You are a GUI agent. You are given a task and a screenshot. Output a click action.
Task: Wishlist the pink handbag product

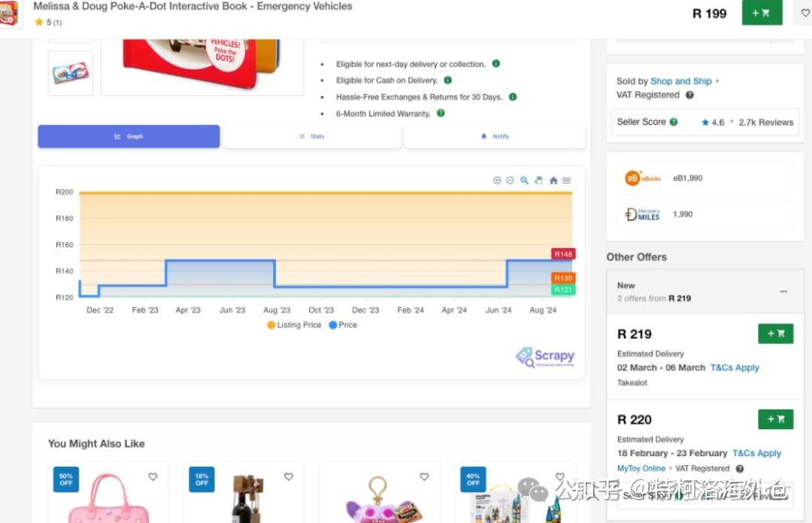tap(153, 476)
